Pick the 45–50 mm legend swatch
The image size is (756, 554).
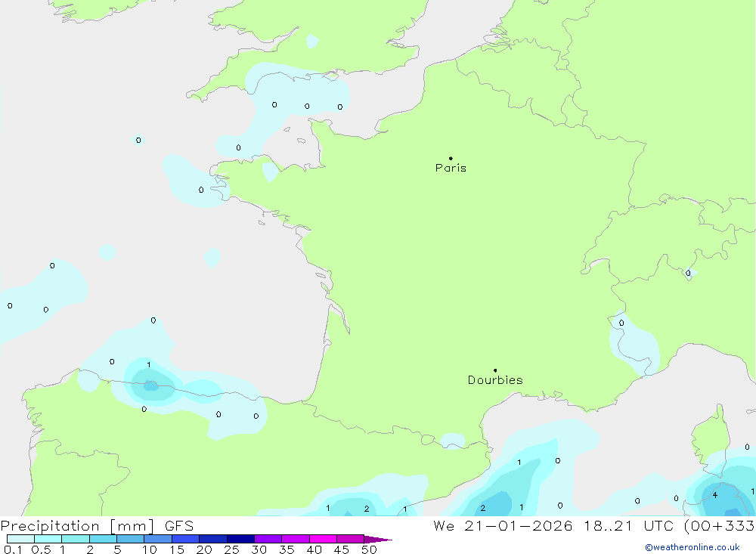pos(350,539)
